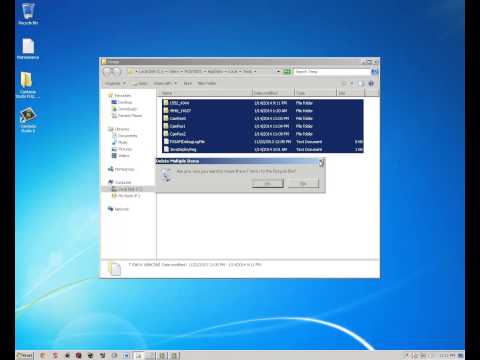Select the white document file on desktop
480x360 pixels.
[28, 49]
